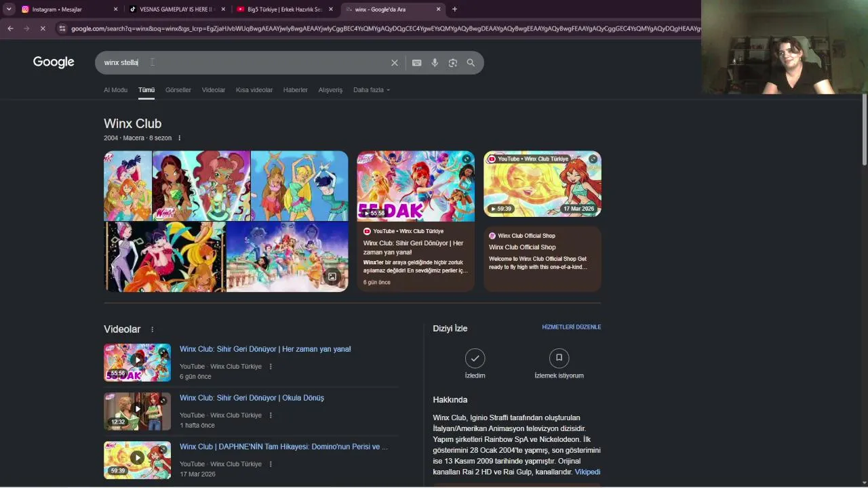Screen dimensions: 868x488
Task: Play the 59:39 thumbnail in Videolar list
Action: [x=137, y=460]
